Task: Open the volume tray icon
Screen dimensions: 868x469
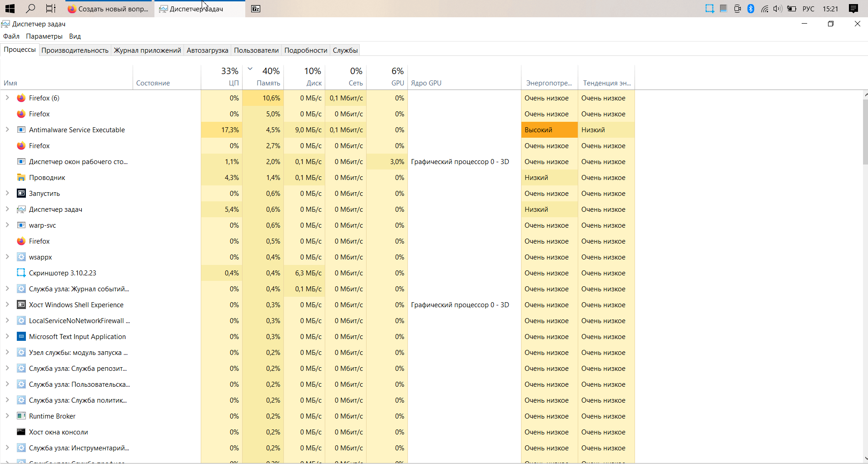Action: pos(778,9)
